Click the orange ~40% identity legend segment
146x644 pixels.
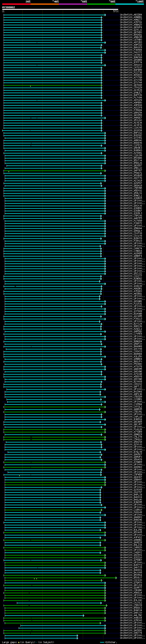45,4
